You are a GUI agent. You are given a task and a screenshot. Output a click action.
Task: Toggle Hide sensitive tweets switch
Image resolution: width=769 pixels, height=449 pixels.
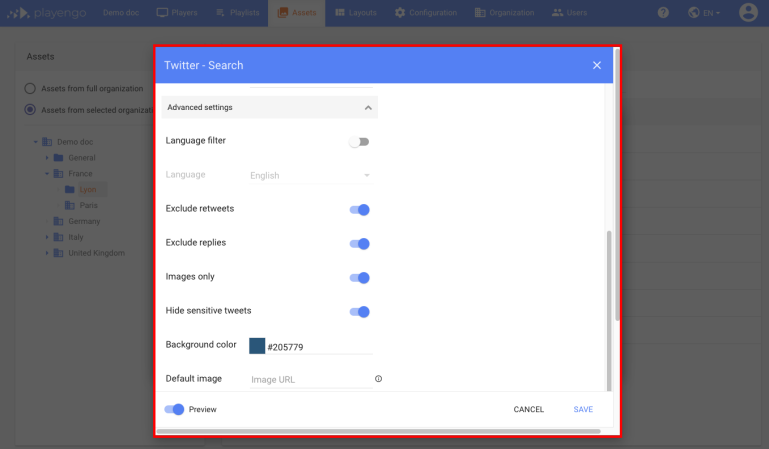click(x=359, y=312)
